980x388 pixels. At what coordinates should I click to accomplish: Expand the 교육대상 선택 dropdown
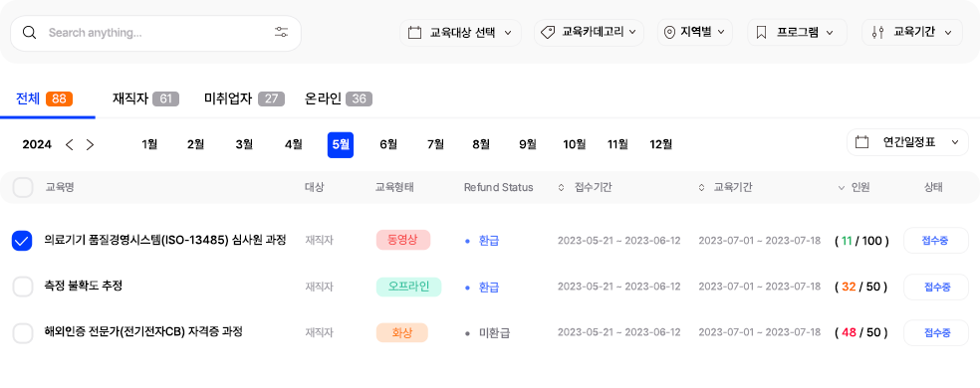pyautogui.click(x=460, y=33)
